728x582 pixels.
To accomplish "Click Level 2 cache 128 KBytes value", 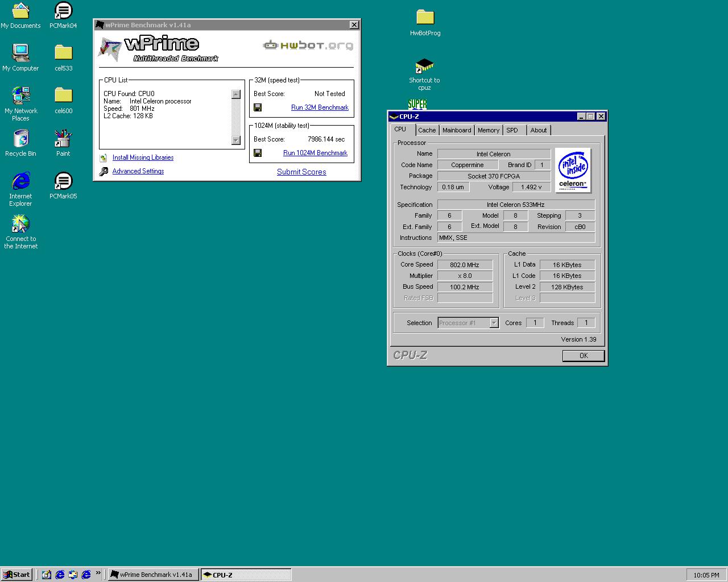I will pos(567,287).
